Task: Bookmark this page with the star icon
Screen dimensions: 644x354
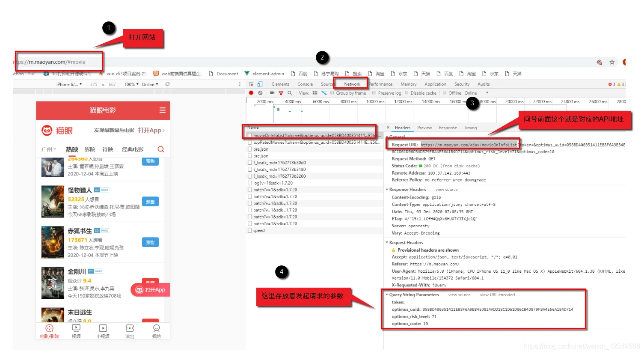Action: tap(612, 62)
